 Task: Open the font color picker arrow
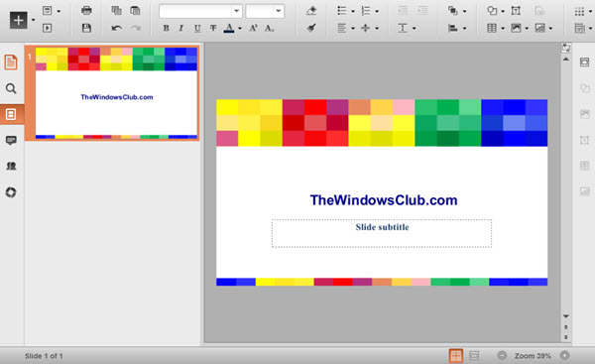click(240, 29)
